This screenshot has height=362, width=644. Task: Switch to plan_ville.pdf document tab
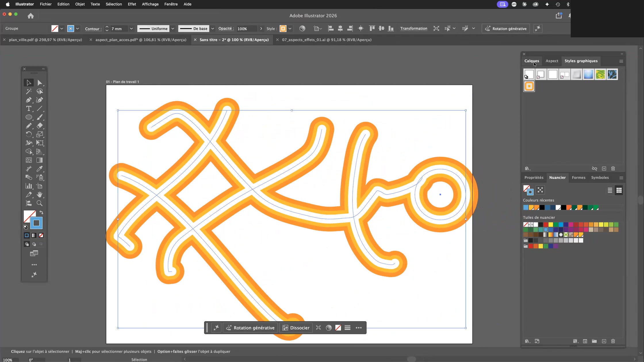point(45,40)
